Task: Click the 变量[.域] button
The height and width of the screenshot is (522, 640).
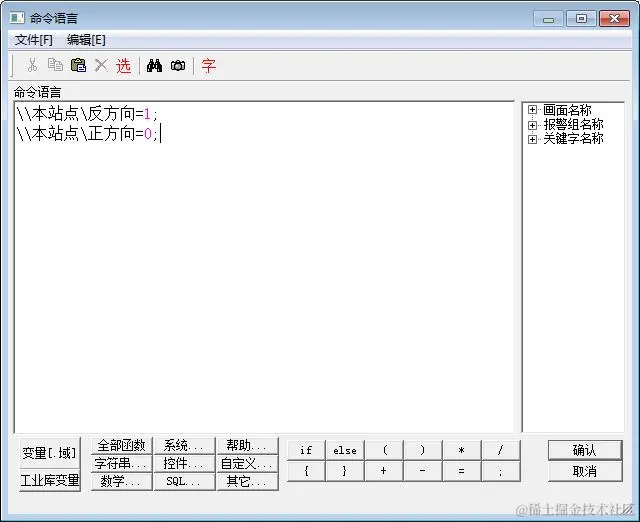Action: 49,453
